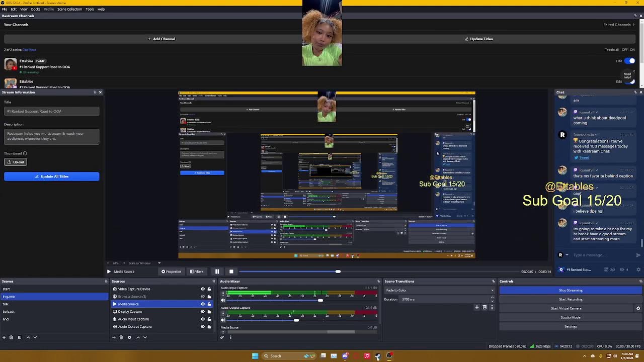Move scene down arrow in Scenes panel

pyautogui.click(x=35, y=337)
